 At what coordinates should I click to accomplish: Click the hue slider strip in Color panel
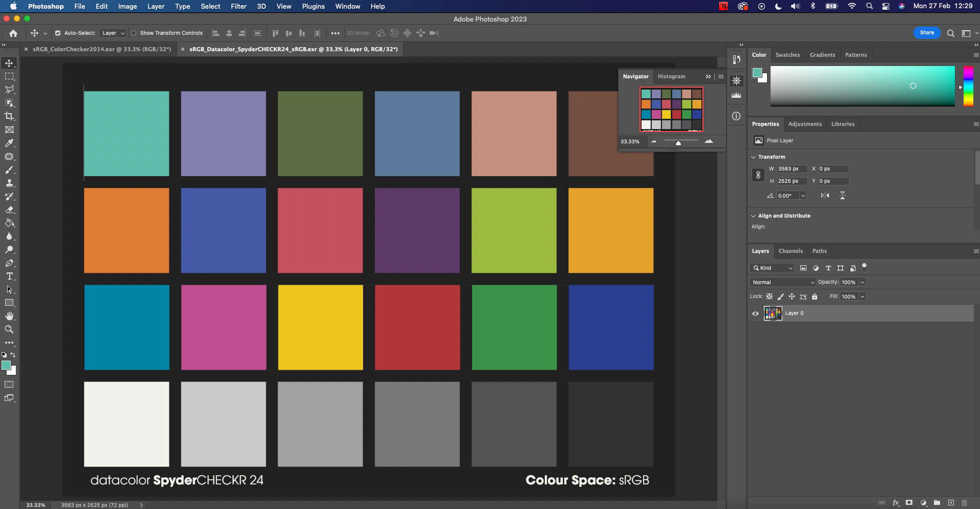tap(968, 86)
